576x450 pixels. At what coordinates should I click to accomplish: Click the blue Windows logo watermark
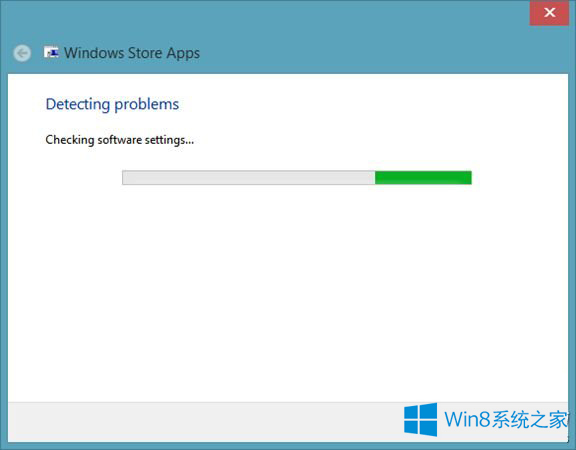[421, 419]
